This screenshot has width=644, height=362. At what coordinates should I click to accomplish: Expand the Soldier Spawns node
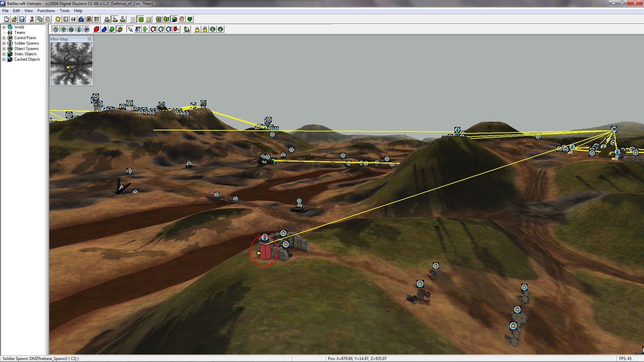pyautogui.click(x=4, y=43)
